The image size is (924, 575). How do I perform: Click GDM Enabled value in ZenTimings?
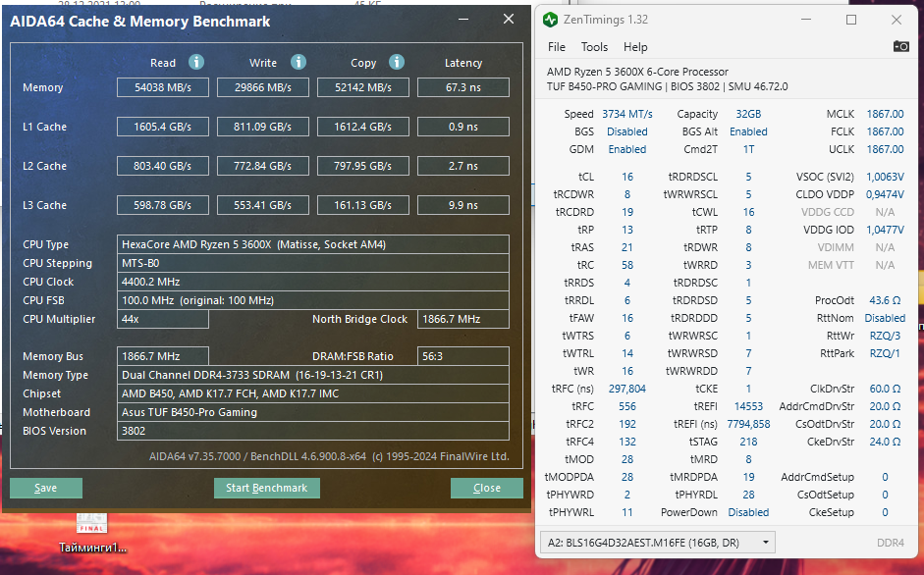627,149
